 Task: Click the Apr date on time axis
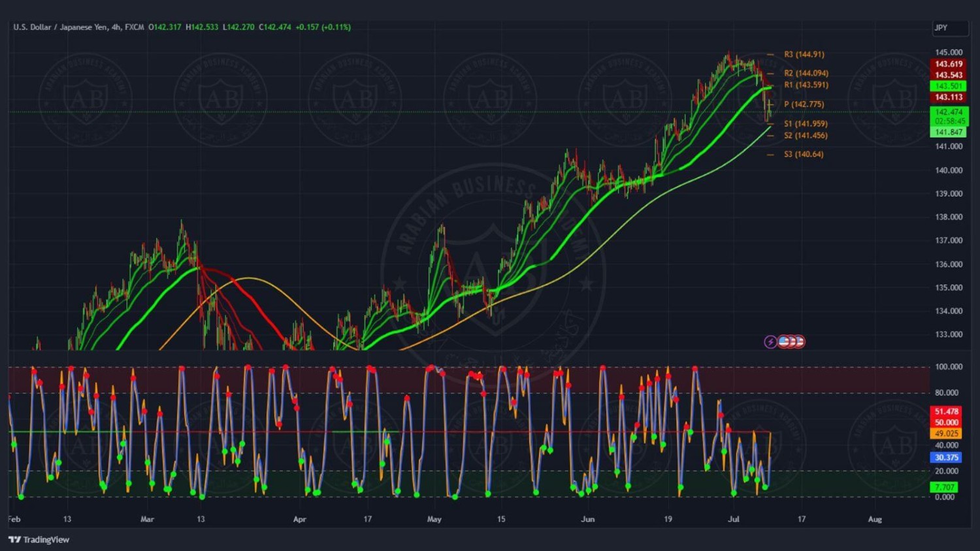coord(299,520)
